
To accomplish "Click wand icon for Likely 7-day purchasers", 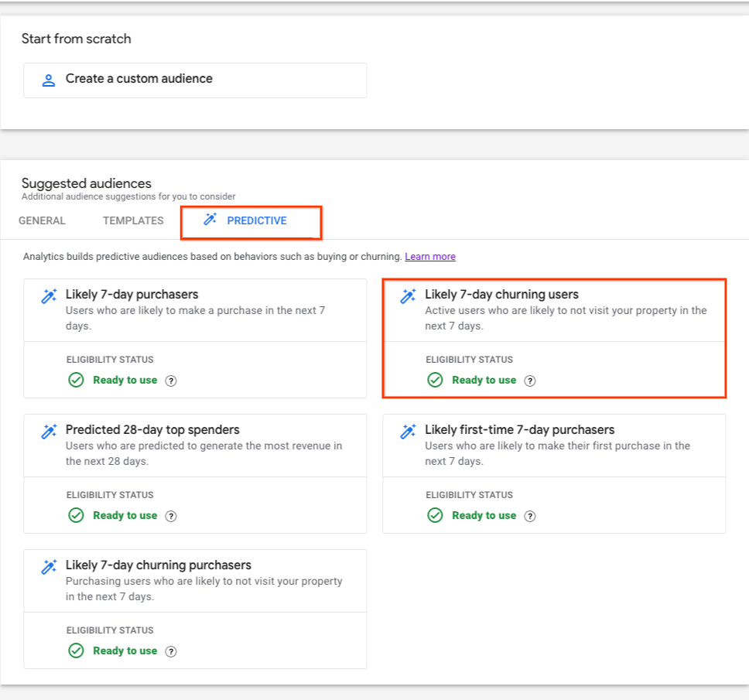I will pos(49,296).
